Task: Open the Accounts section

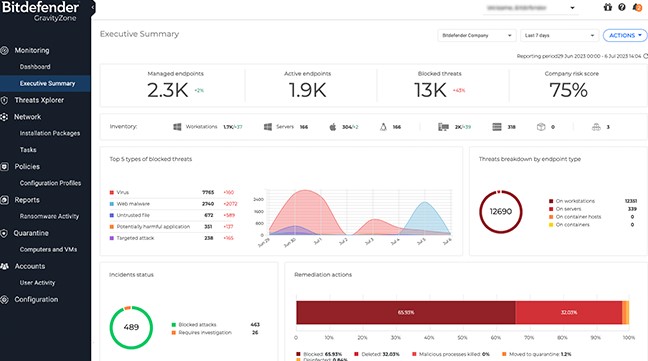Action: (x=30, y=266)
